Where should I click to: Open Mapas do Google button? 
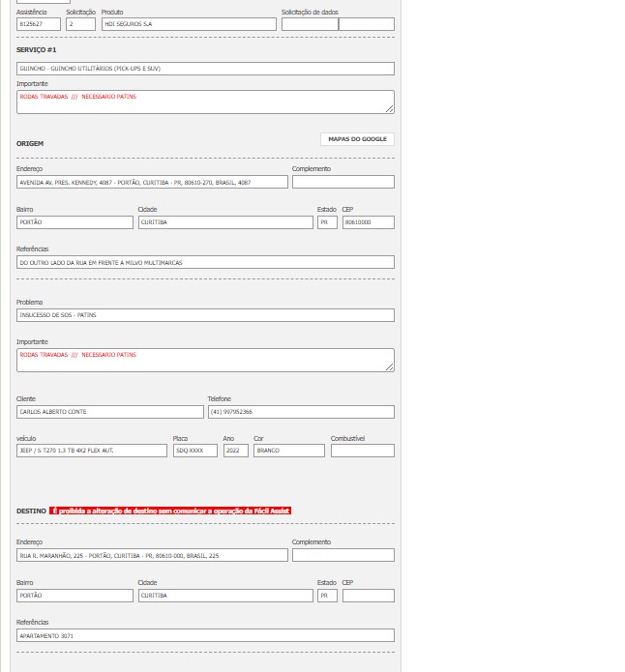coord(357,139)
